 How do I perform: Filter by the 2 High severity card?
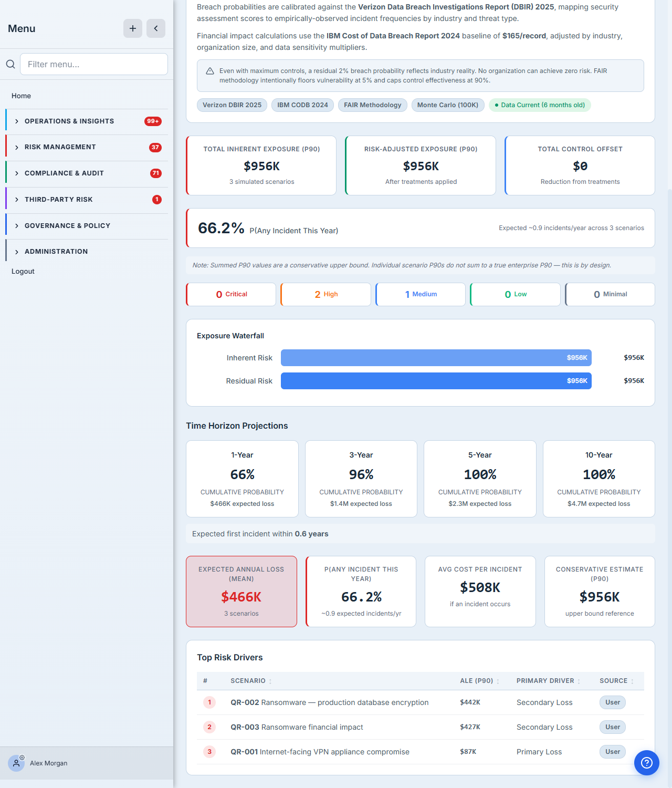coord(326,294)
